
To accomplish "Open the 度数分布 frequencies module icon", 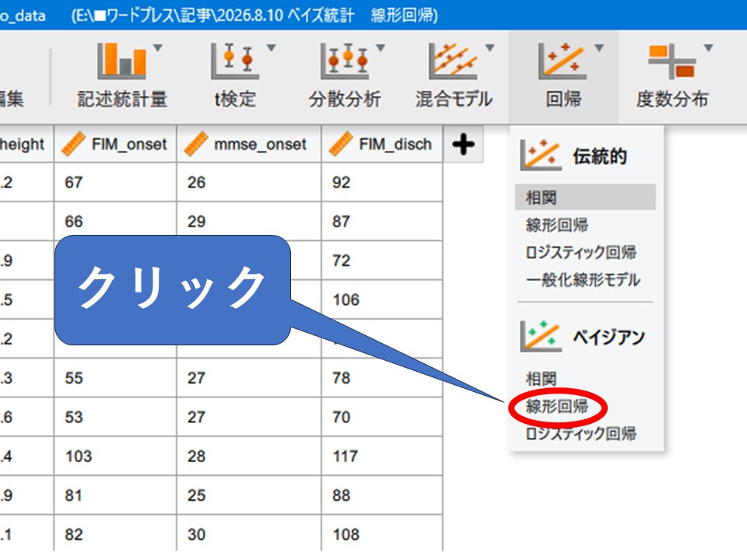I will coord(672,61).
